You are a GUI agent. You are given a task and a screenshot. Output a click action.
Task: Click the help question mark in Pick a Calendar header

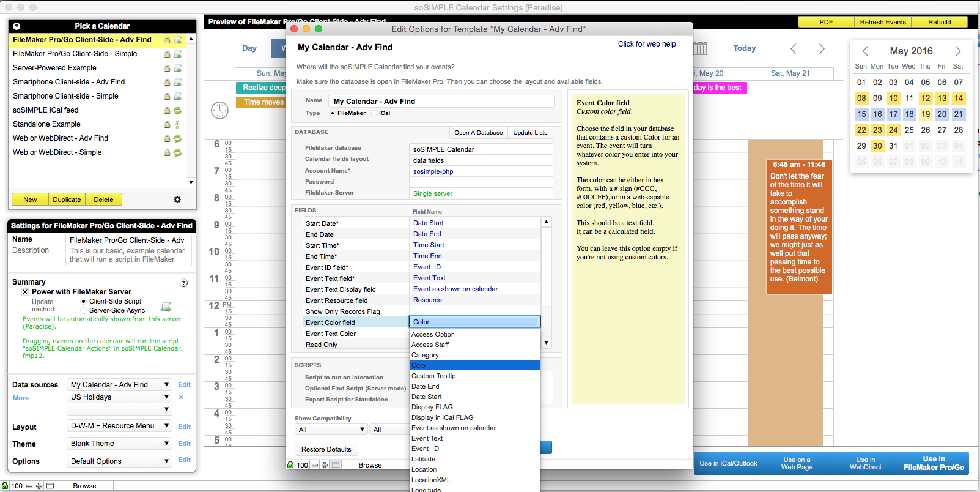click(x=17, y=26)
